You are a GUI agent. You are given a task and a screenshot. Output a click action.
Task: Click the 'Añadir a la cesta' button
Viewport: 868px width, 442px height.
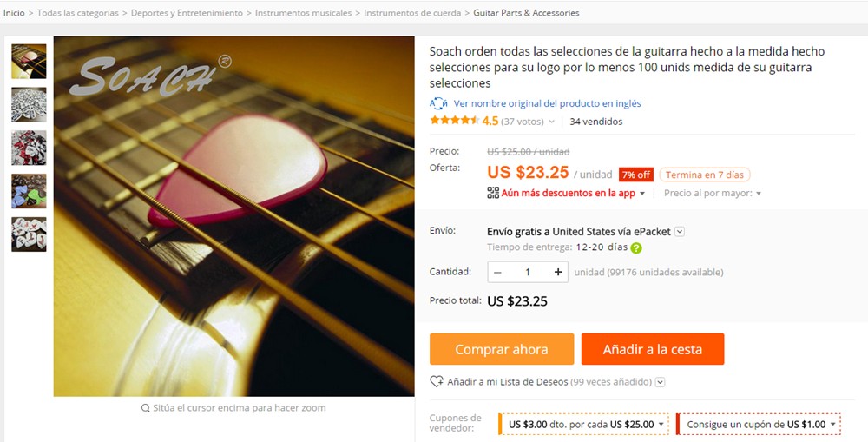pos(653,350)
